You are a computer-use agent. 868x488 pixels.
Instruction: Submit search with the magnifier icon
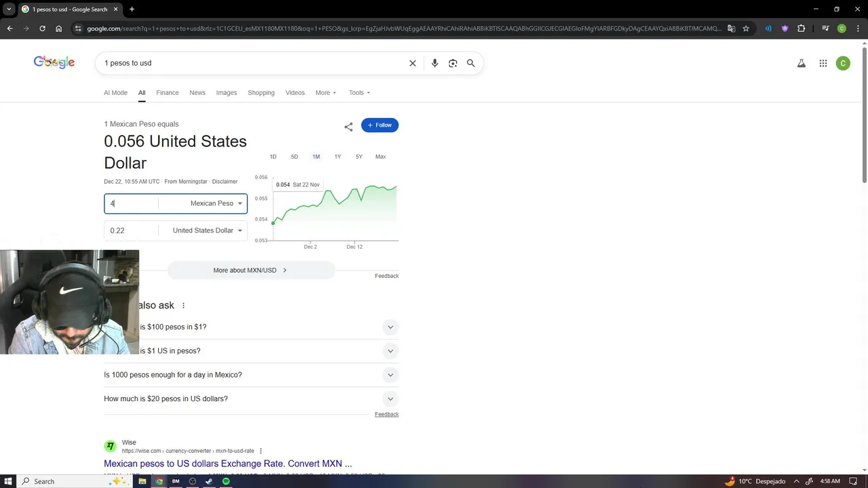(x=471, y=63)
